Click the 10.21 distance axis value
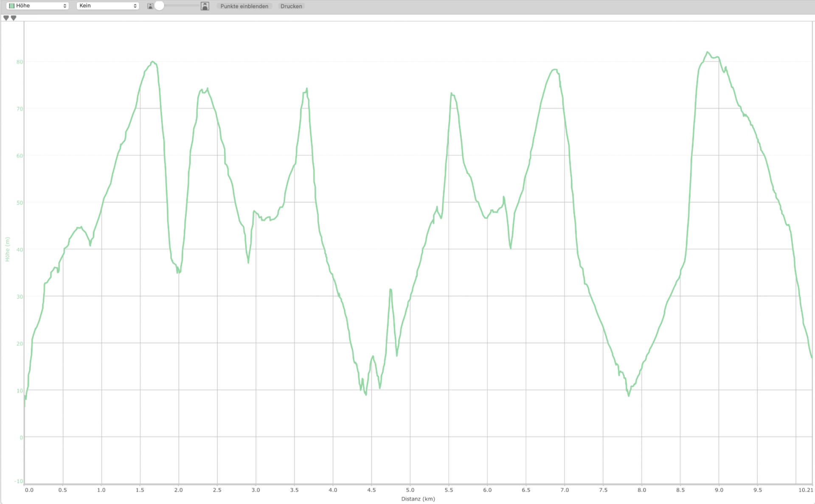815x504 pixels. click(805, 490)
